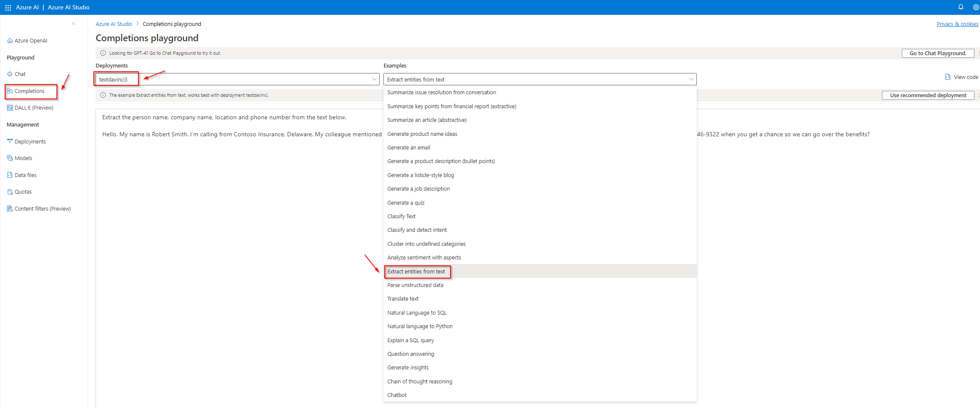980x408 pixels.
Task: Select the Classify Text example
Action: point(540,216)
